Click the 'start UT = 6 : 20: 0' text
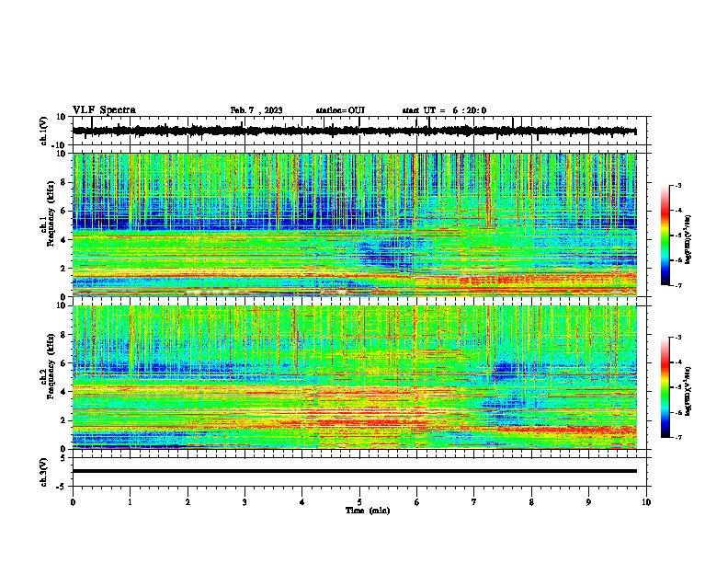This screenshot has height=563, width=728. click(x=444, y=110)
